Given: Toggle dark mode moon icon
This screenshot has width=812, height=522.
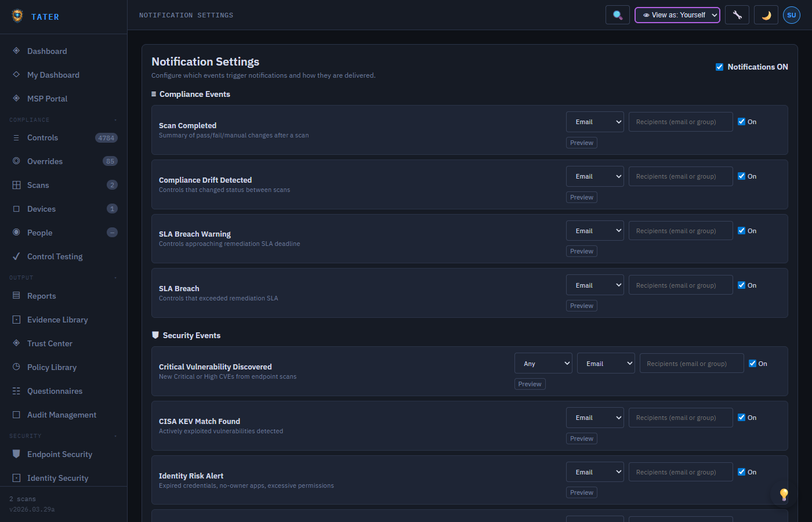Looking at the screenshot, I should pos(766,15).
